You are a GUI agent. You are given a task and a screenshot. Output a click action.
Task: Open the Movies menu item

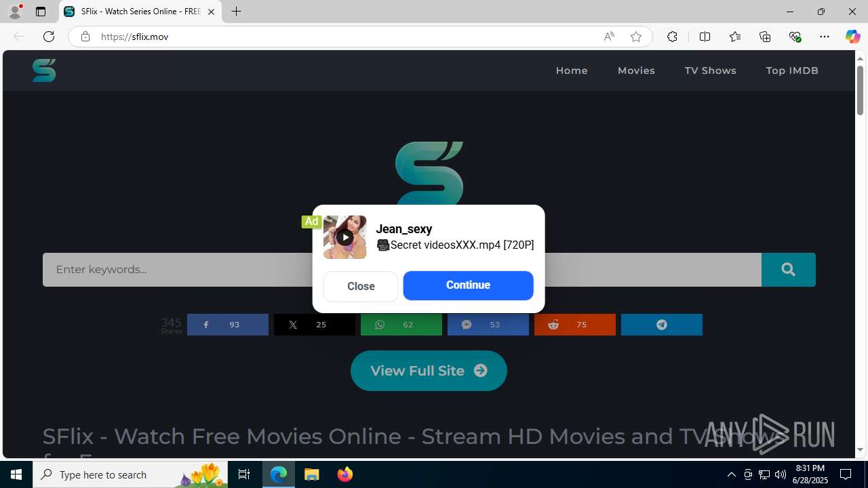click(636, 70)
